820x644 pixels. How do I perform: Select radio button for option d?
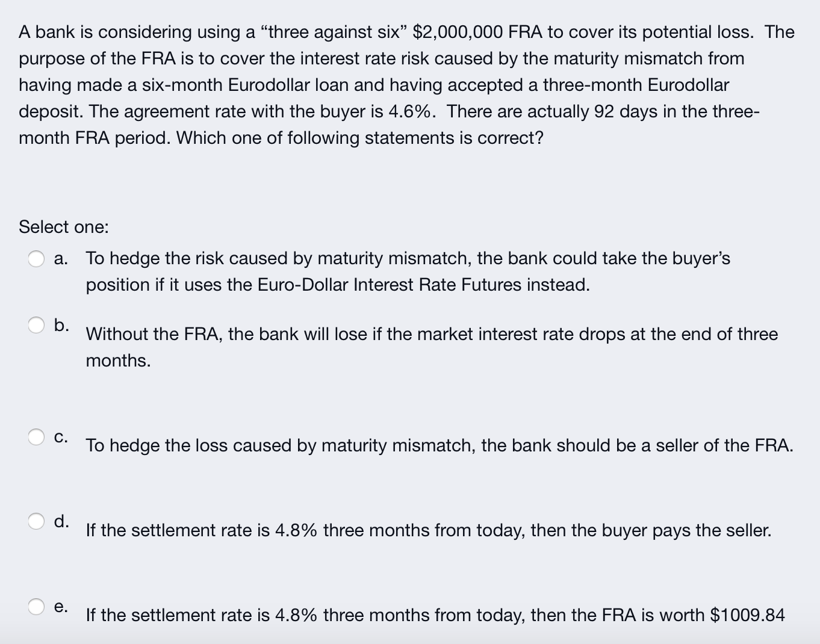coord(37,520)
